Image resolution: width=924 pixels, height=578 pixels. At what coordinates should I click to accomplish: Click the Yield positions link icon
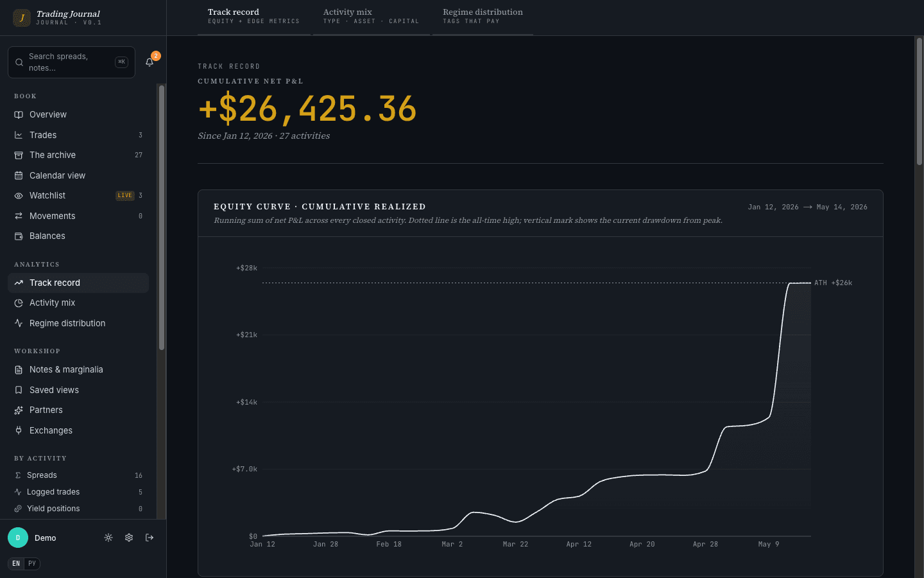[x=18, y=509]
